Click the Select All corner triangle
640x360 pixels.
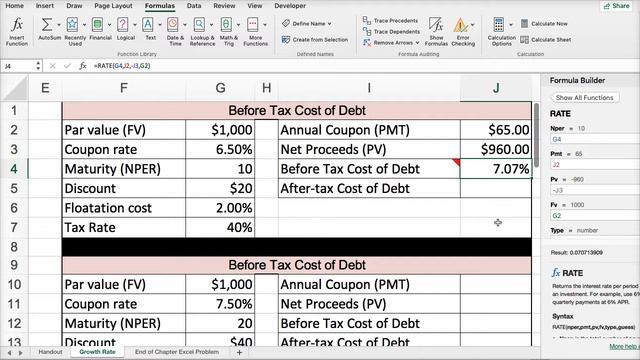click(16, 88)
